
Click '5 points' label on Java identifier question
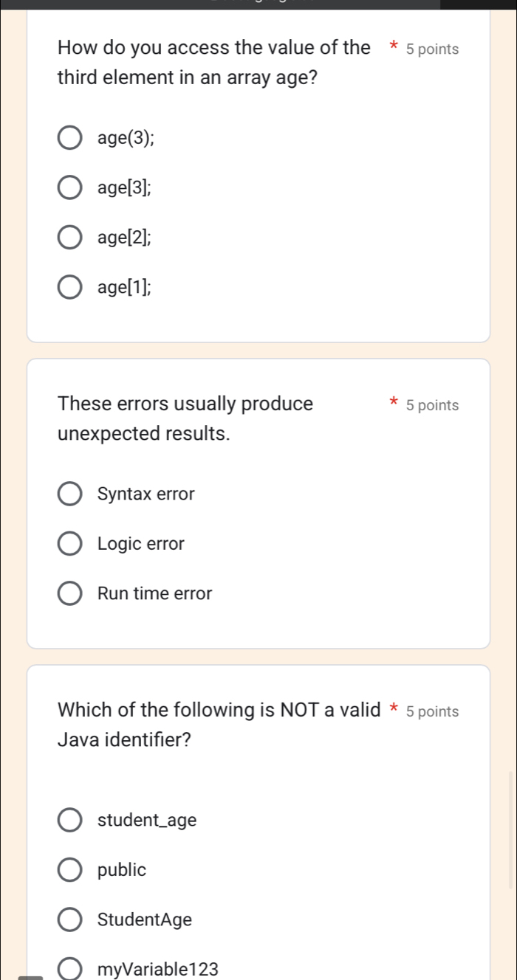click(x=432, y=712)
